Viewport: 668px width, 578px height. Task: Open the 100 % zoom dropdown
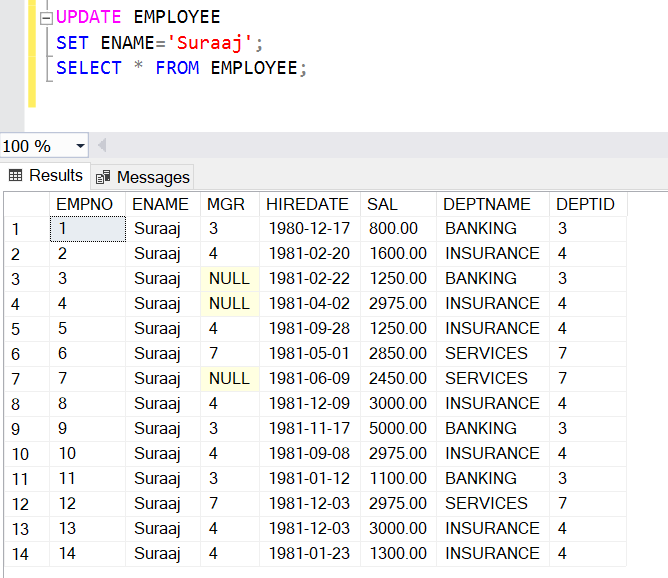(x=80, y=146)
